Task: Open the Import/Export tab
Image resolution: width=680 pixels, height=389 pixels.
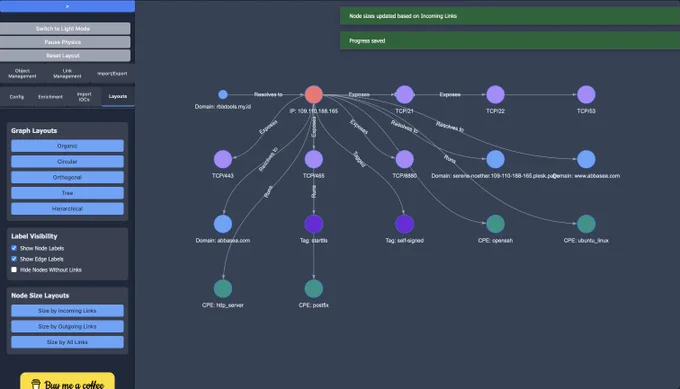Action: coord(112,73)
